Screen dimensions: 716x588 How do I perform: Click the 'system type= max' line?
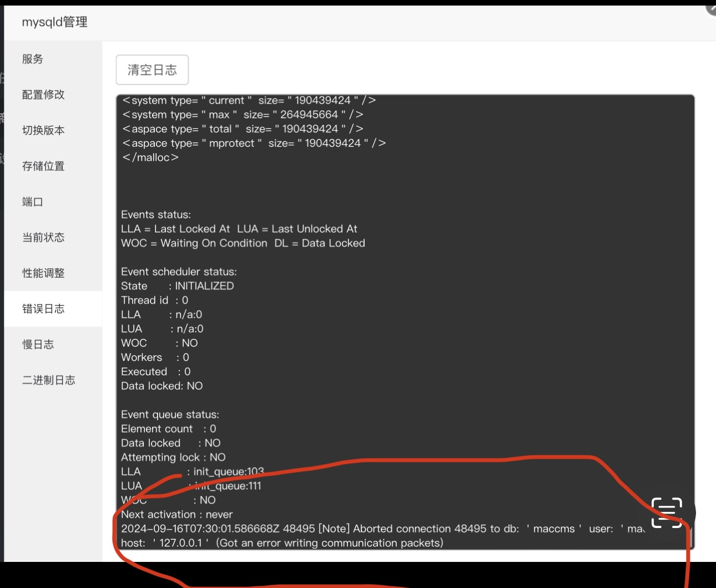coord(243,114)
